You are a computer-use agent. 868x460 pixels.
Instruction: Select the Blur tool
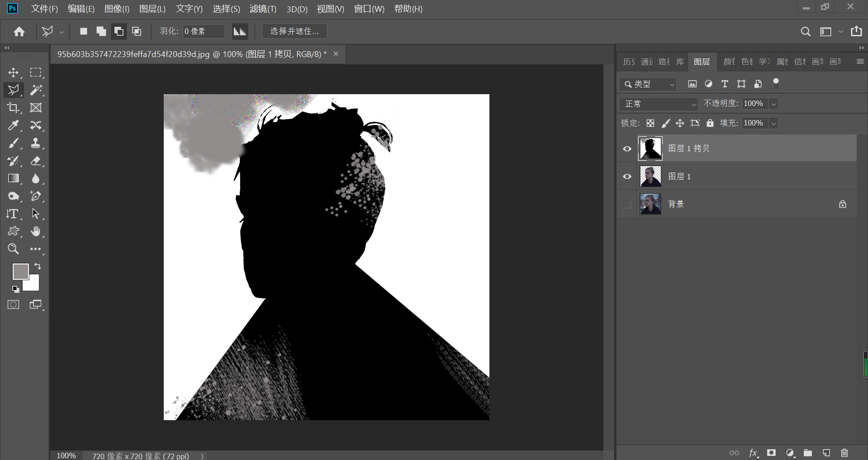coord(36,178)
